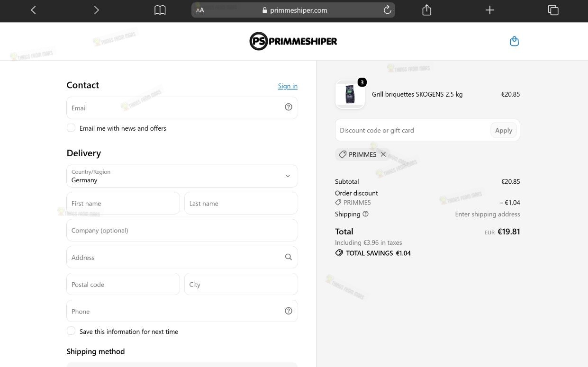Click the Address field search magnifier icon
588x367 pixels.
point(289,257)
